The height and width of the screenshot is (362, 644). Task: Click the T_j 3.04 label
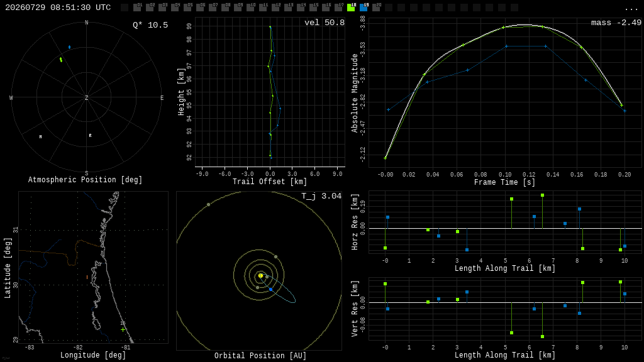point(321,196)
